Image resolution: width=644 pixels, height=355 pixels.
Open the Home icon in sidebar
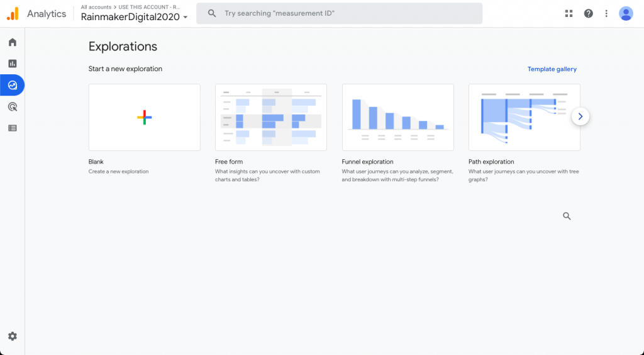(13, 42)
